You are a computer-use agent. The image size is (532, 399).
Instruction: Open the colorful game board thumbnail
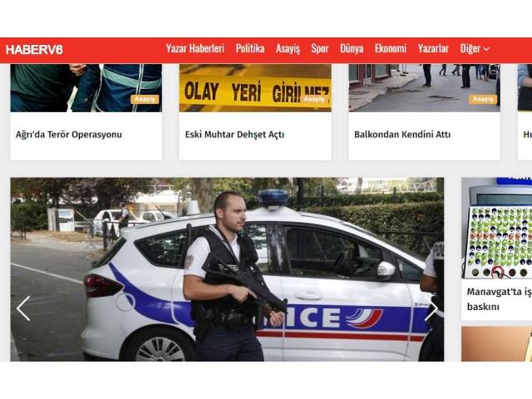(497, 228)
